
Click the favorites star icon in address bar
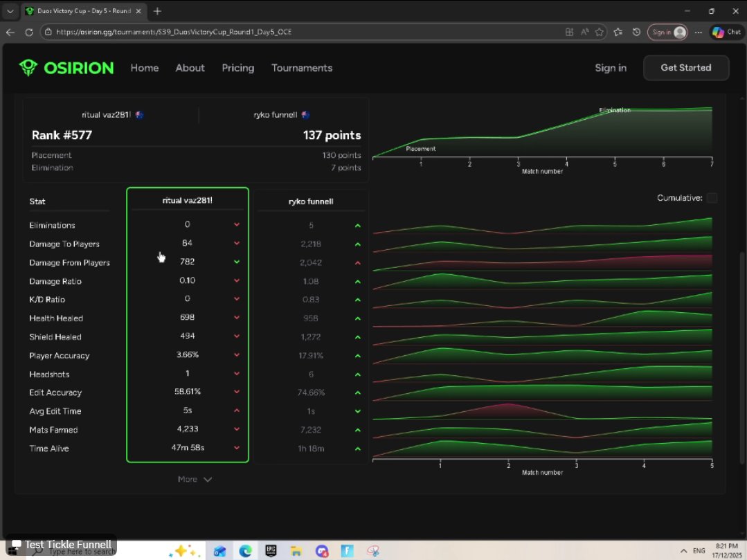(x=600, y=32)
